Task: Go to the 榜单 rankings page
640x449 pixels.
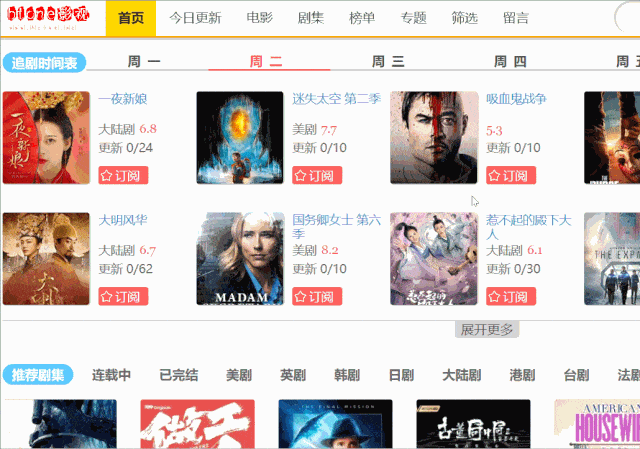Action: tap(362, 18)
